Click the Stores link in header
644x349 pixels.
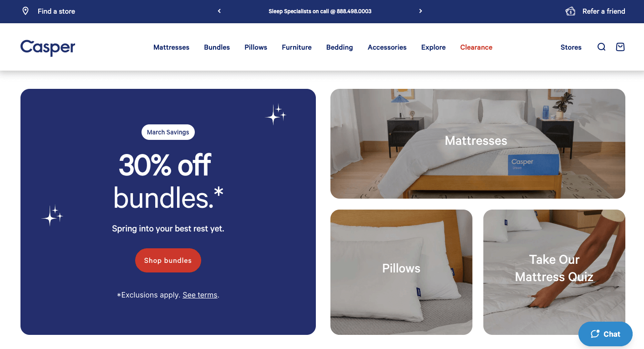click(571, 47)
